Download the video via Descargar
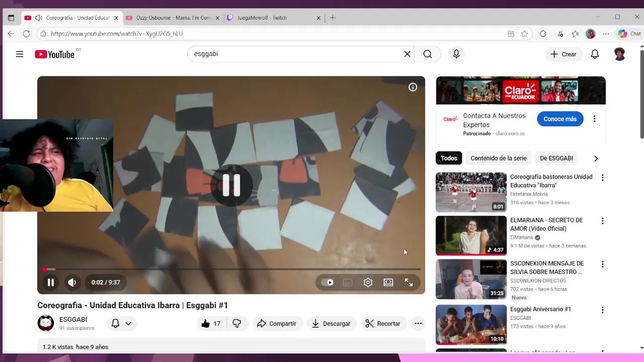Viewport: 644px width, 362px height. [x=331, y=324]
